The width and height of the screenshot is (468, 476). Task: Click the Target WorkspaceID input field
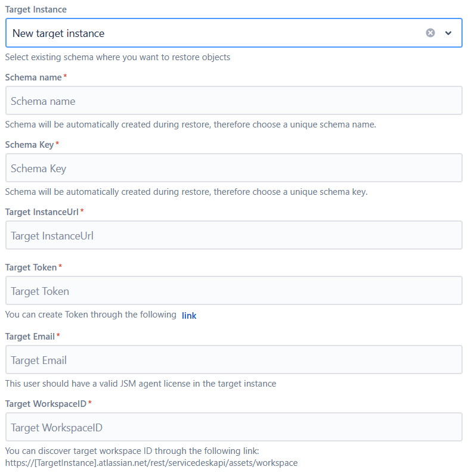pyautogui.click(x=234, y=427)
